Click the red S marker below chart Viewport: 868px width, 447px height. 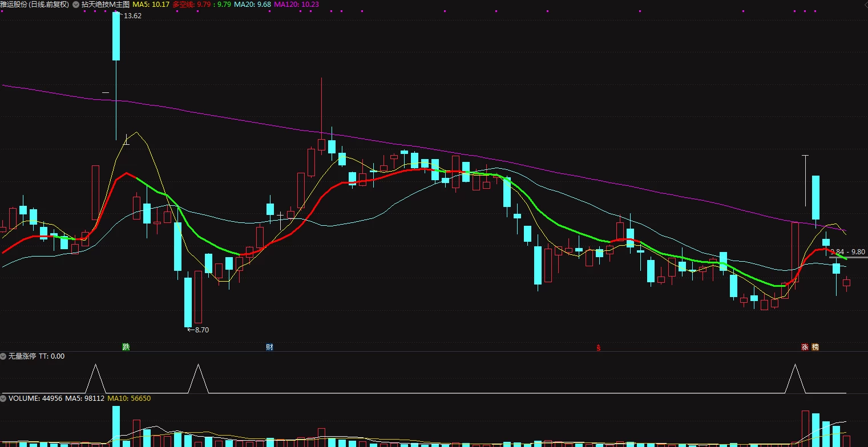tap(599, 347)
